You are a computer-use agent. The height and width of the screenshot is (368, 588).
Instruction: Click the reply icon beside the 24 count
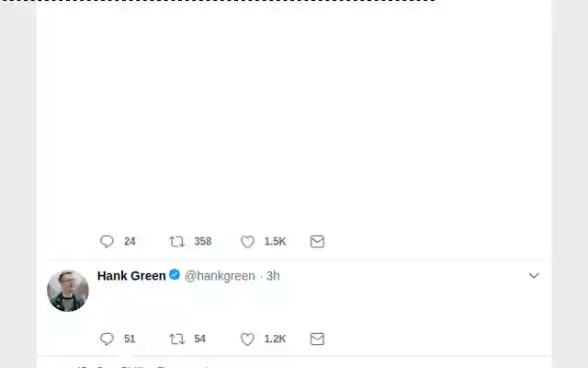tap(107, 241)
